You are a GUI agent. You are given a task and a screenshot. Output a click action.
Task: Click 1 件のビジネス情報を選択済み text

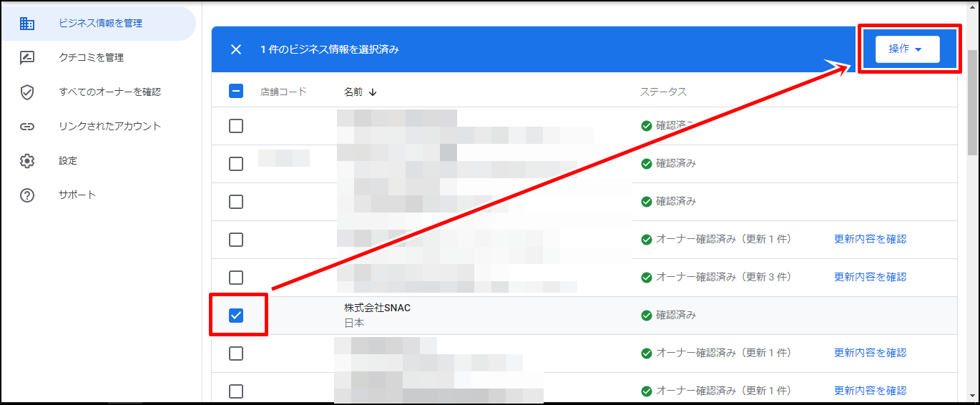tap(330, 49)
